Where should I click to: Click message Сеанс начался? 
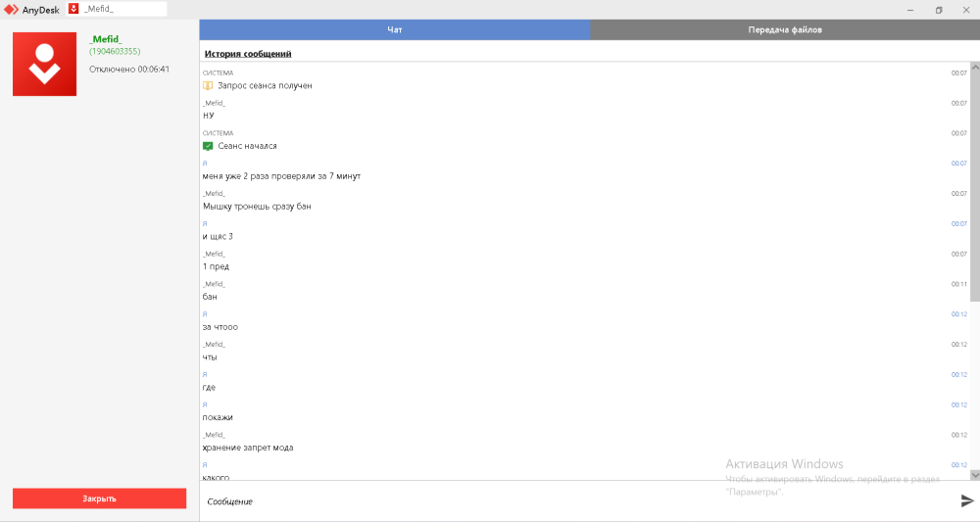(248, 146)
